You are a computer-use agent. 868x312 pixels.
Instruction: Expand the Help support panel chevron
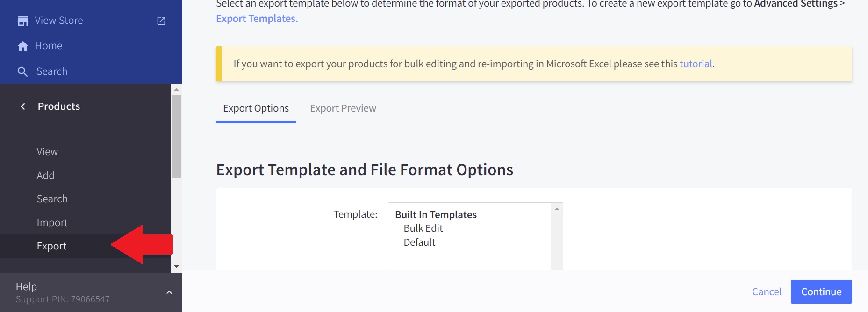coord(169,292)
